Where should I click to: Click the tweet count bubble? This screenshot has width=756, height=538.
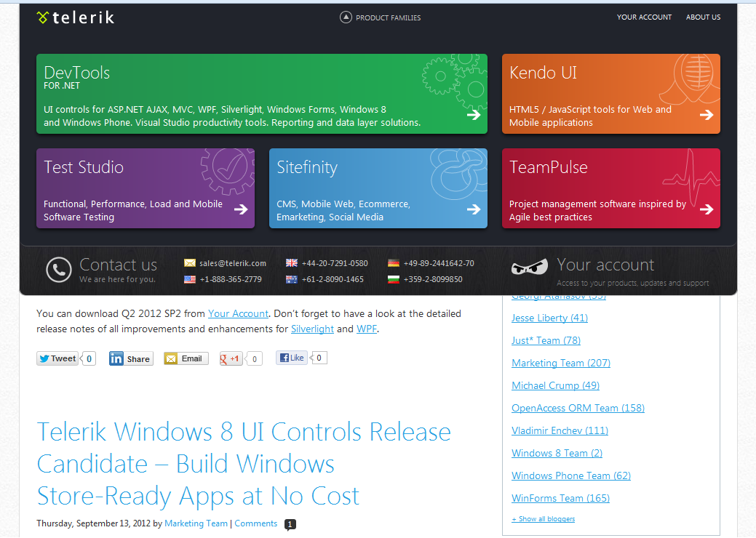pyautogui.click(x=89, y=359)
